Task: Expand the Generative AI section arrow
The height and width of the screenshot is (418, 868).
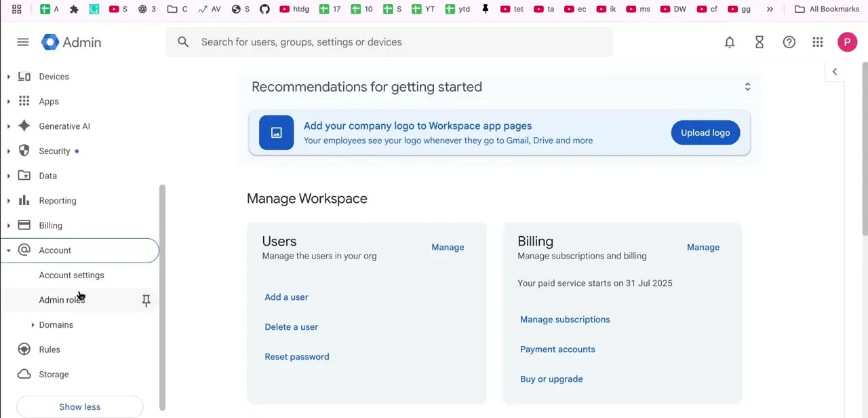Action: (x=9, y=126)
